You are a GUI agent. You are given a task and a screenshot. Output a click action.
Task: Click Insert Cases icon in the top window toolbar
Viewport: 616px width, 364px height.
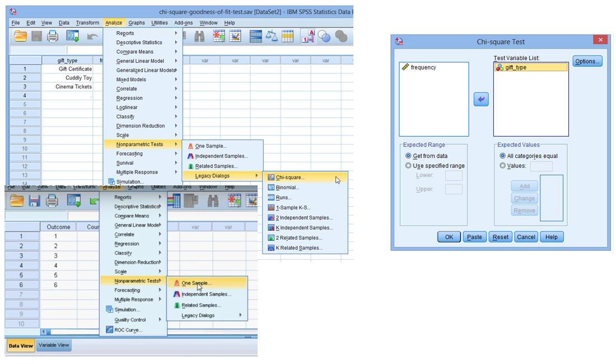[219, 36]
